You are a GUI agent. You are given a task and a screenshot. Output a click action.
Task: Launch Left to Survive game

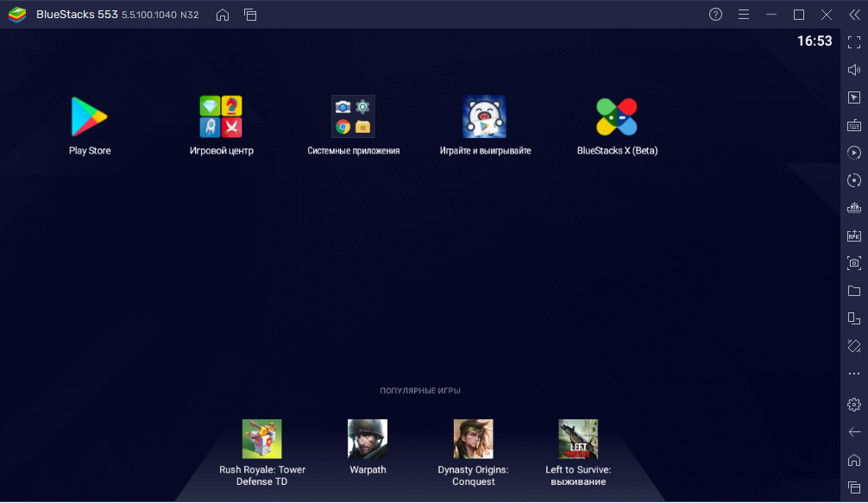(x=578, y=439)
